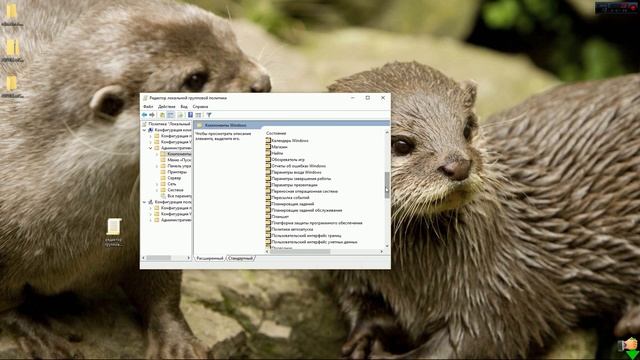
Task: Click the Filter funnel toolbar icon
Action: point(209,115)
